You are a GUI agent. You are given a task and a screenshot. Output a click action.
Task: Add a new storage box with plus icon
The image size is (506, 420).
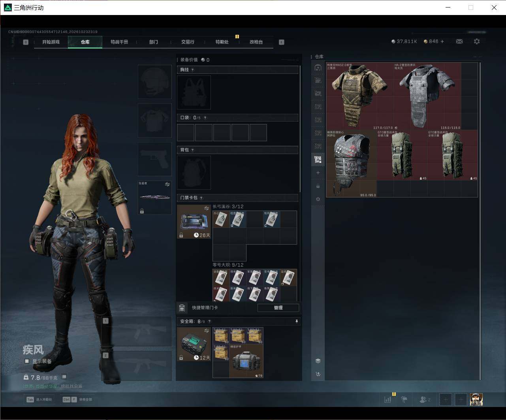tap(318, 173)
